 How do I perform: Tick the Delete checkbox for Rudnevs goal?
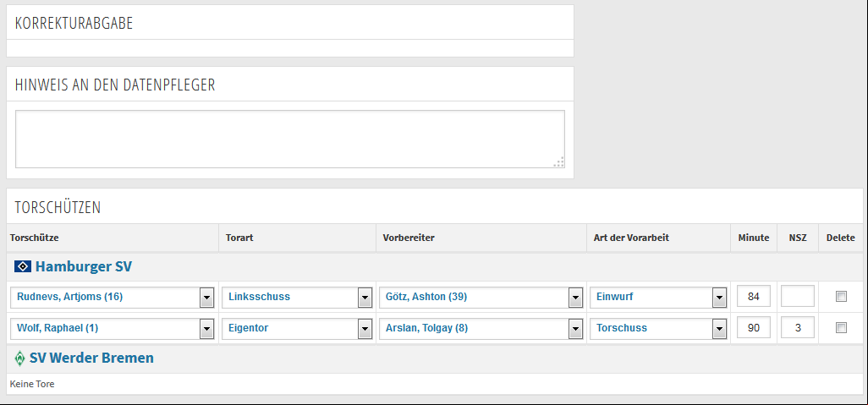[841, 297]
